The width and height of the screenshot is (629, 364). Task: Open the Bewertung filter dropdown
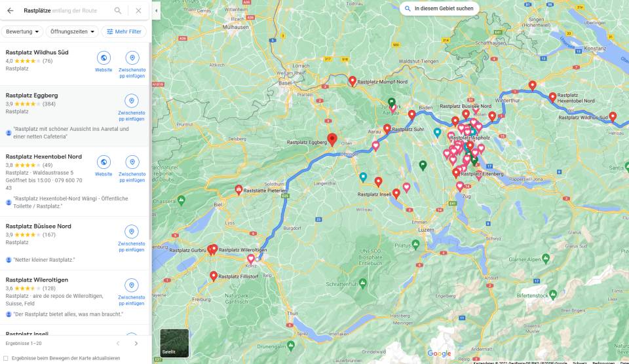pyautogui.click(x=24, y=31)
